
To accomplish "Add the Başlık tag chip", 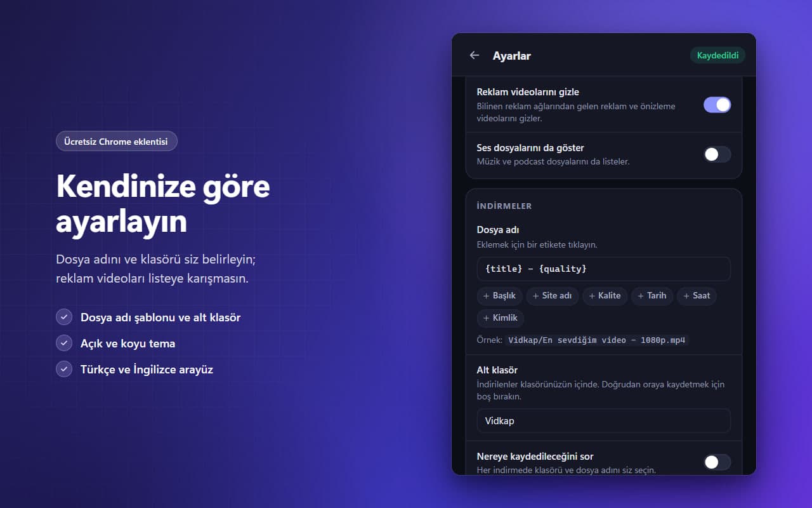I will [499, 296].
